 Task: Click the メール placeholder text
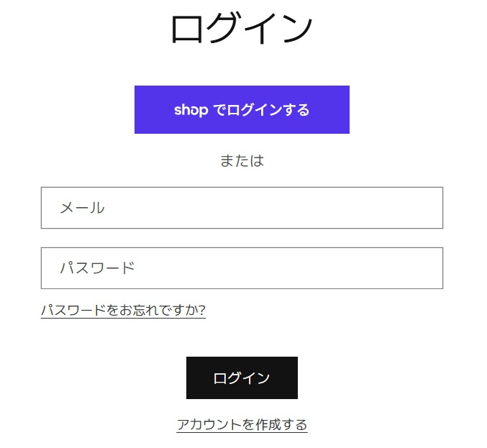[x=82, y=208]
